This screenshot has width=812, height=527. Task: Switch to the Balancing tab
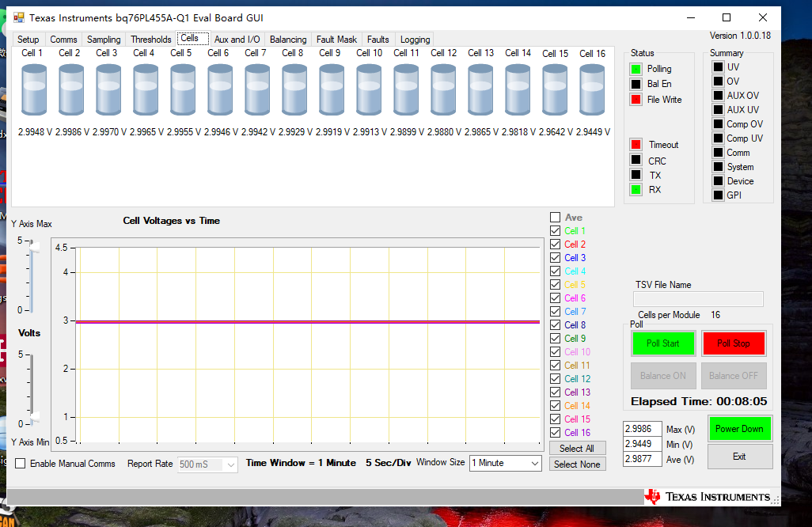click(x=288, y=40)
